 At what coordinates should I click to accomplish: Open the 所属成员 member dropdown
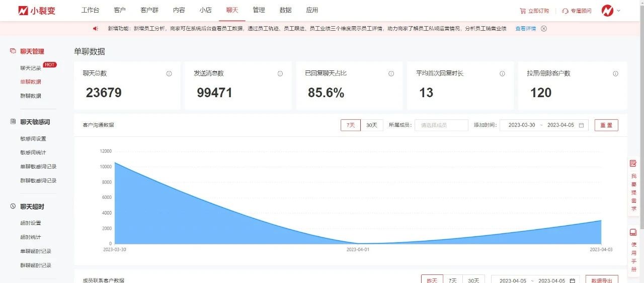tap(441, 125)
